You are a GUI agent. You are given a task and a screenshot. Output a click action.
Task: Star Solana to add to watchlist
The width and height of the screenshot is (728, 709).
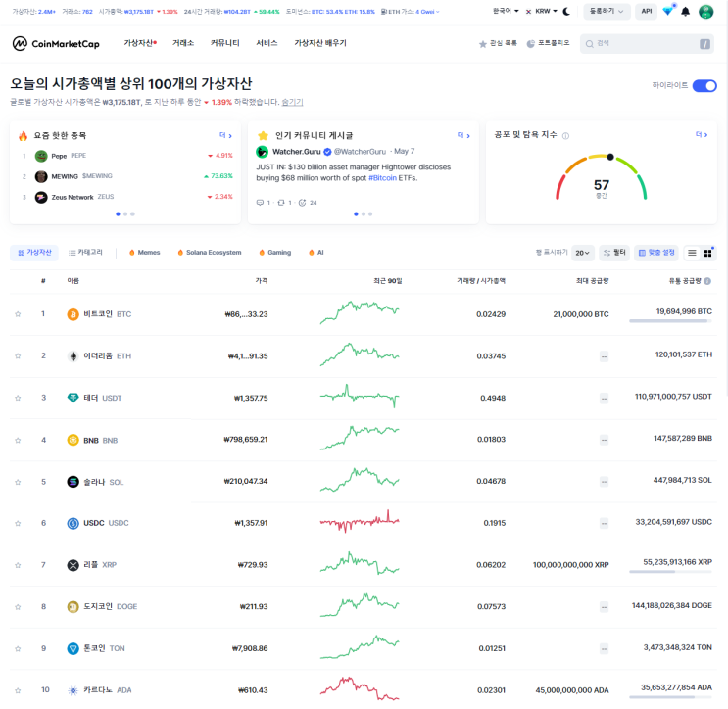(18, 482)
